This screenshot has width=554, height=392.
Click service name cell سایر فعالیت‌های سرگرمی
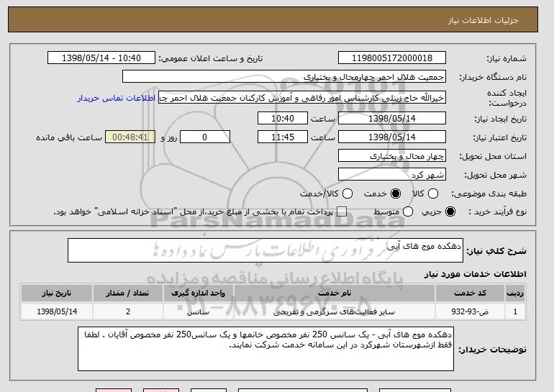tap(335, 312)
